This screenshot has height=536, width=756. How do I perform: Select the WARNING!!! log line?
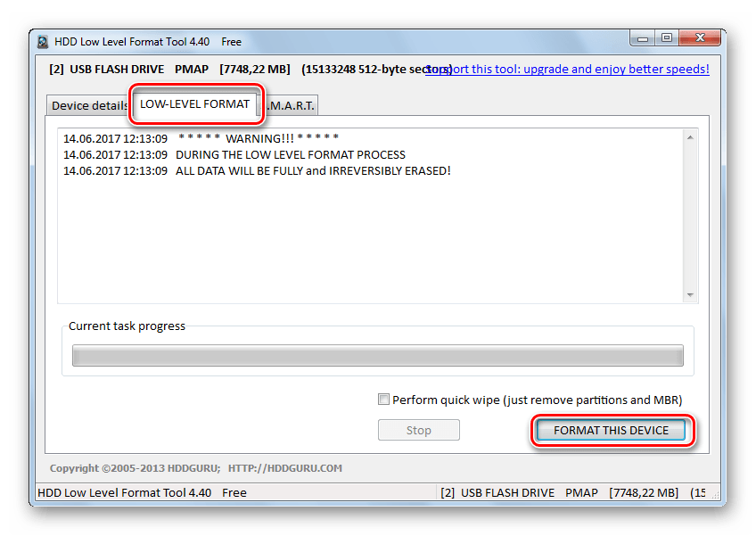coord(259,139)
